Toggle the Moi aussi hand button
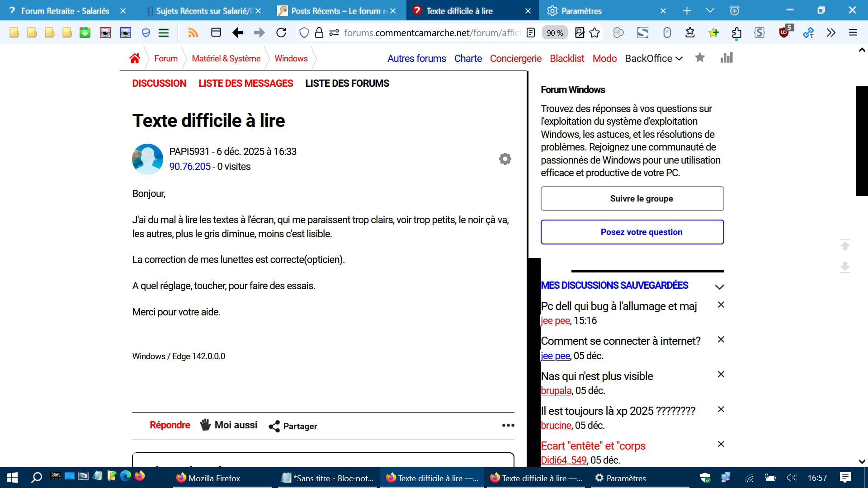868x488 pixels. 229,425
